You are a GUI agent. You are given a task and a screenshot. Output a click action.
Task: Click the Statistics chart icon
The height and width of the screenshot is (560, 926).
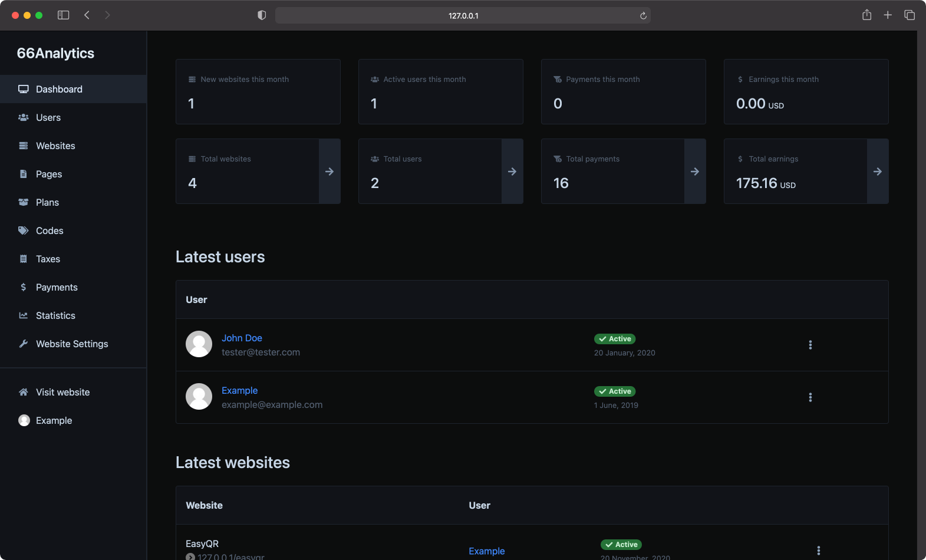[x=24, y=315]
